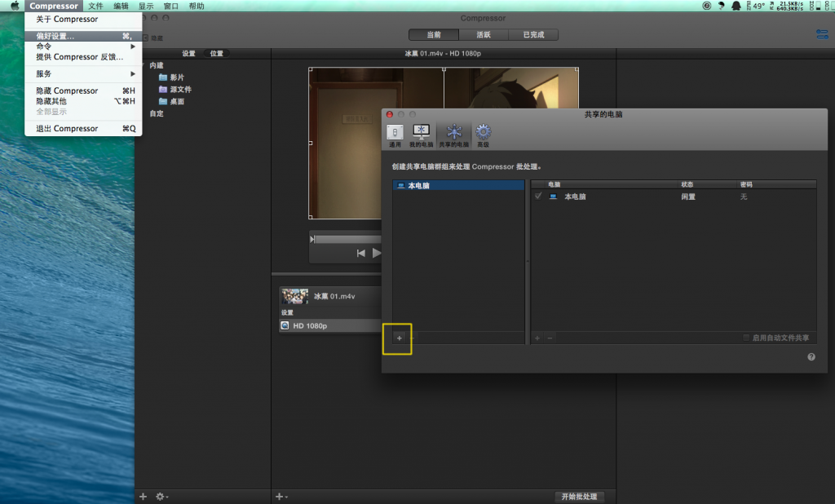Switch to 我的电脑 preferences pane

point(421,134)
